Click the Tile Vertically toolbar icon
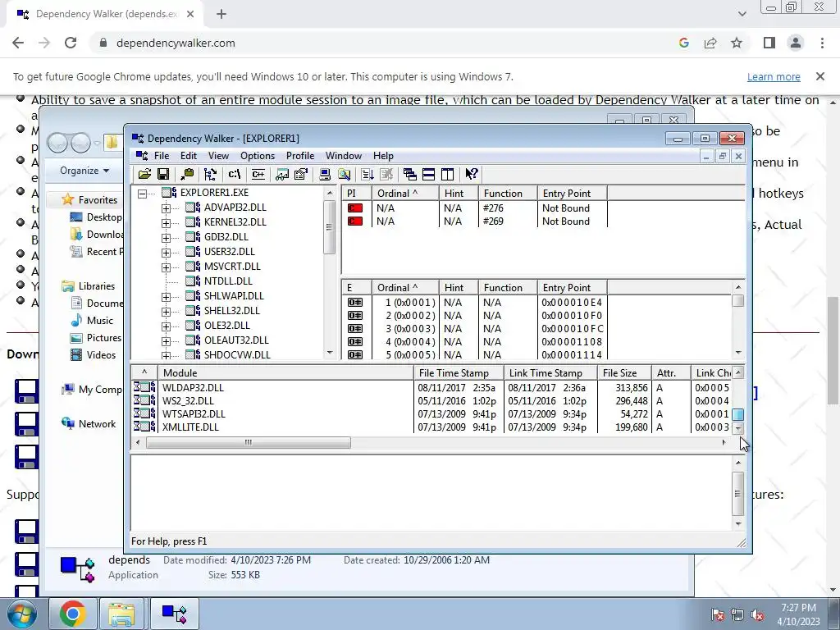The height and width of the screenshot is (630, 840). click(447, 174)
